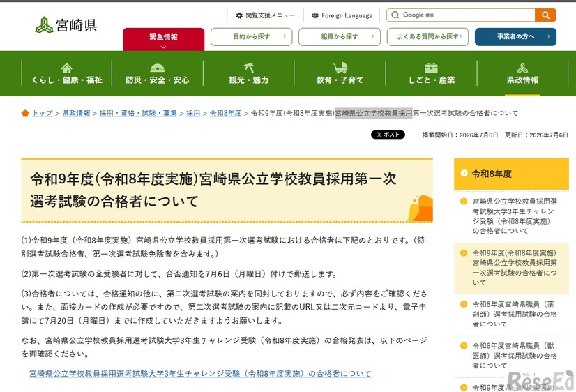The image size is (576, 392).
Task: Click the orange home icon in the breadcrumb
Action: 25,113
